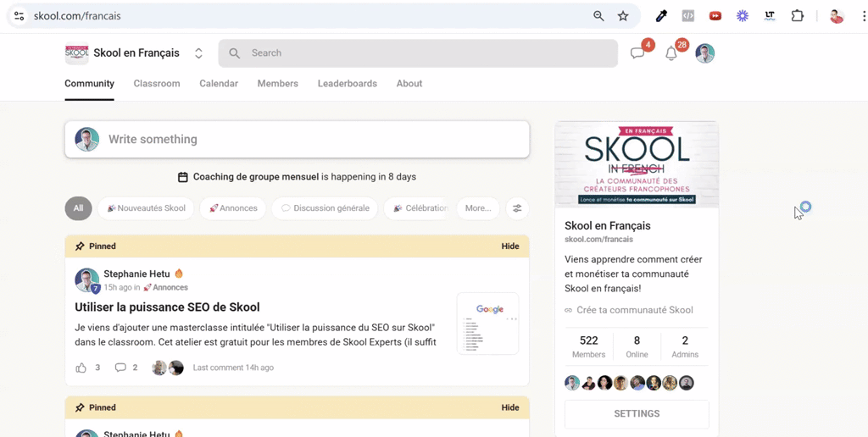
Task: Open the browser extensions puzzle icon
Action: [797, 16]
